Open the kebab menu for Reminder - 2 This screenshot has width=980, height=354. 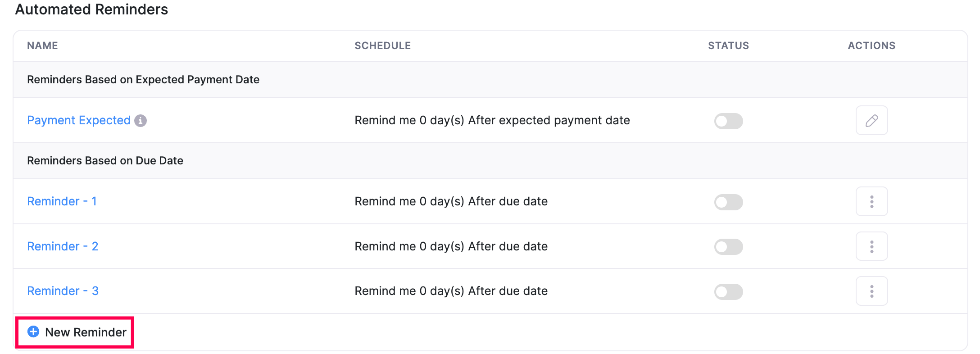point(871,246)
